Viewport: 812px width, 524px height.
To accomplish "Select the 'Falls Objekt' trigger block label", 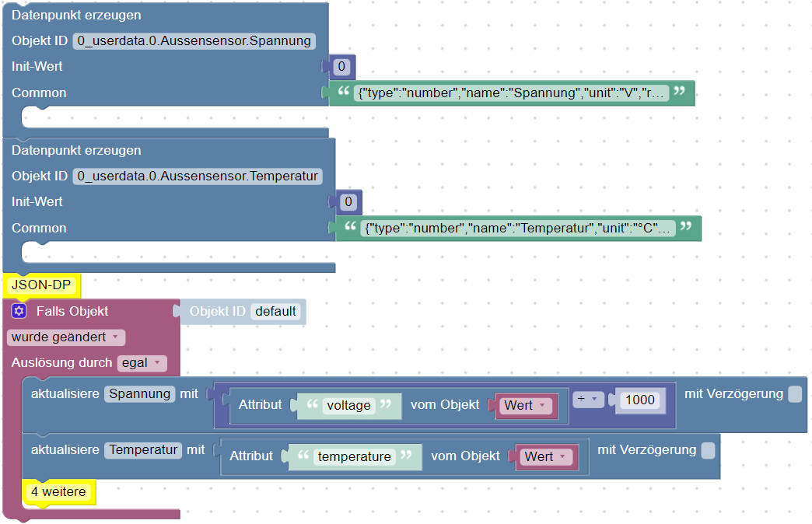I will [x=72, y=311].
